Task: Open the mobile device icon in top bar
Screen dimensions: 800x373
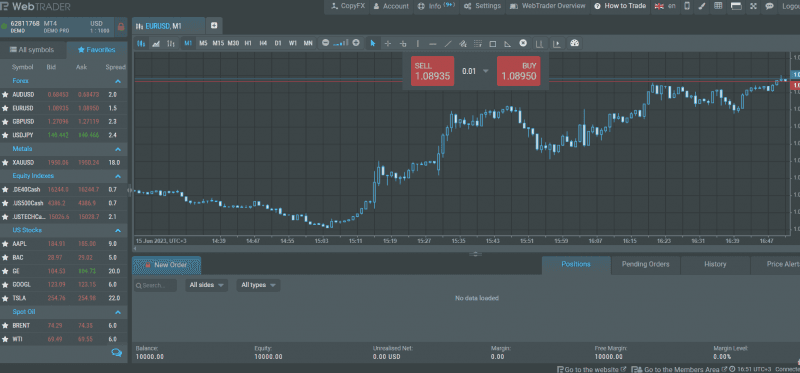Action: click(687, 6)
